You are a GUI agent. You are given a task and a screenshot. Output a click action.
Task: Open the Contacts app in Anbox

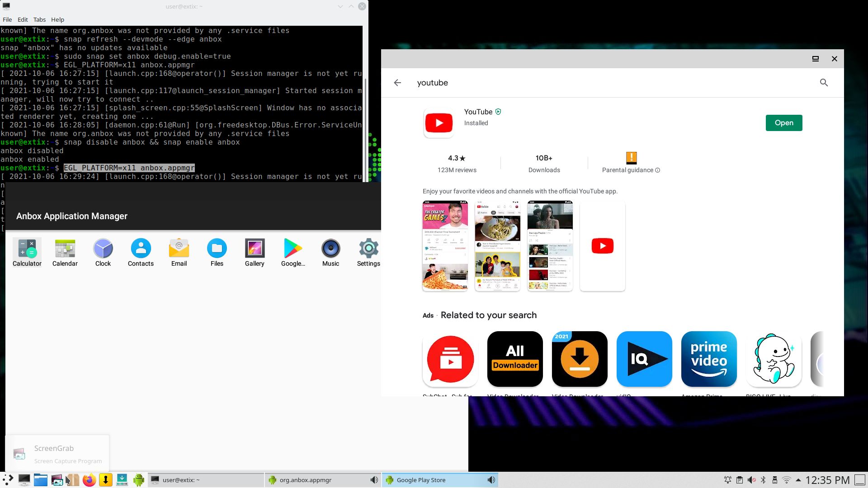pyautogui.click(x=141, y=252)
